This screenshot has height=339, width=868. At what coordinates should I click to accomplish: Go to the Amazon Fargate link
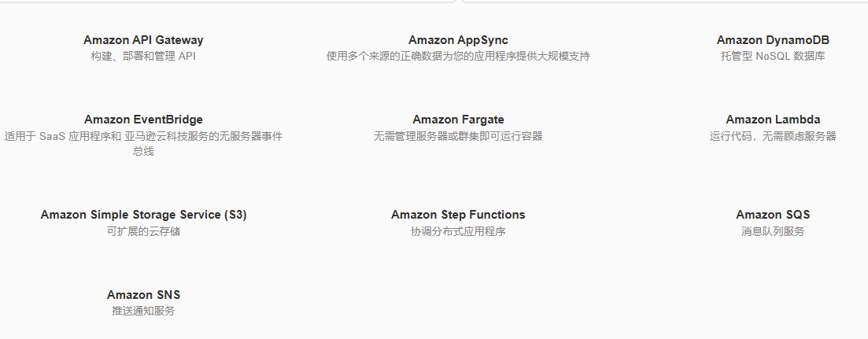[x=458, y=120]
